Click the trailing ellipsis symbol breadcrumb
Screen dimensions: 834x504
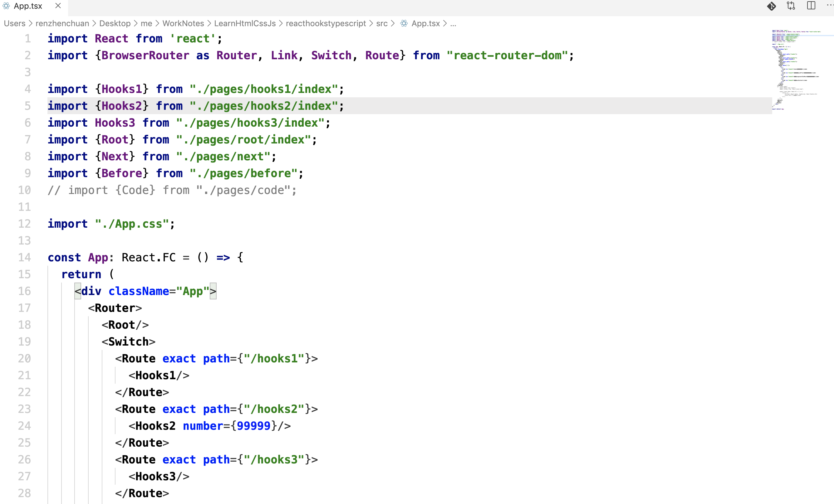click(x=453, y=23)
